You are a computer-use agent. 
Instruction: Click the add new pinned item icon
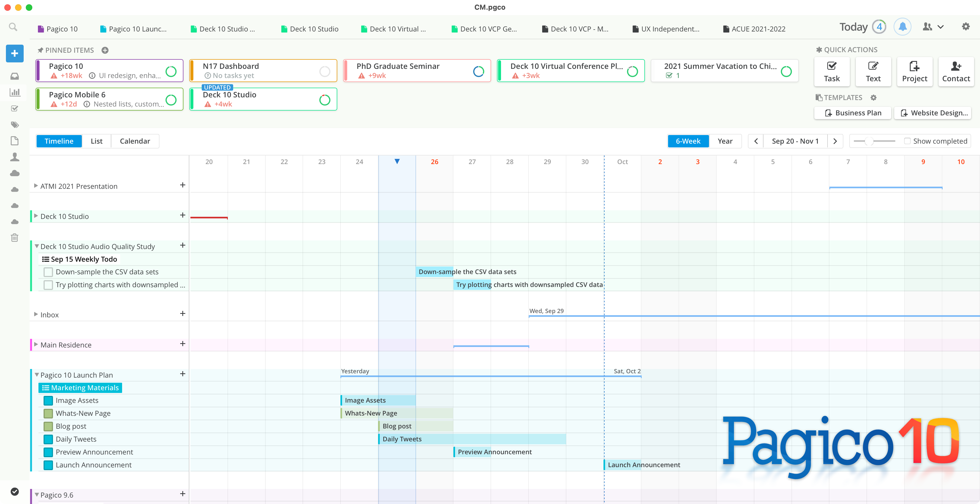click(x=105, y=50)
